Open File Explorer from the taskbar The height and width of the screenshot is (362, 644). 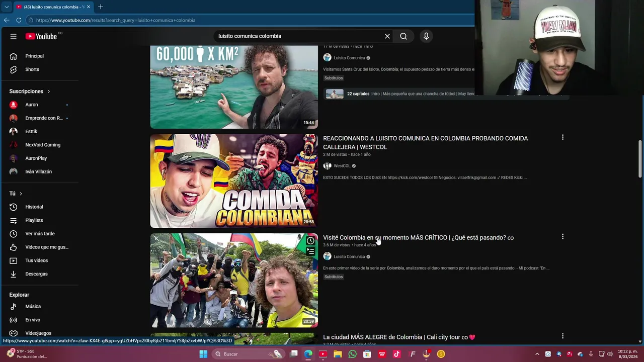[338, 354]
